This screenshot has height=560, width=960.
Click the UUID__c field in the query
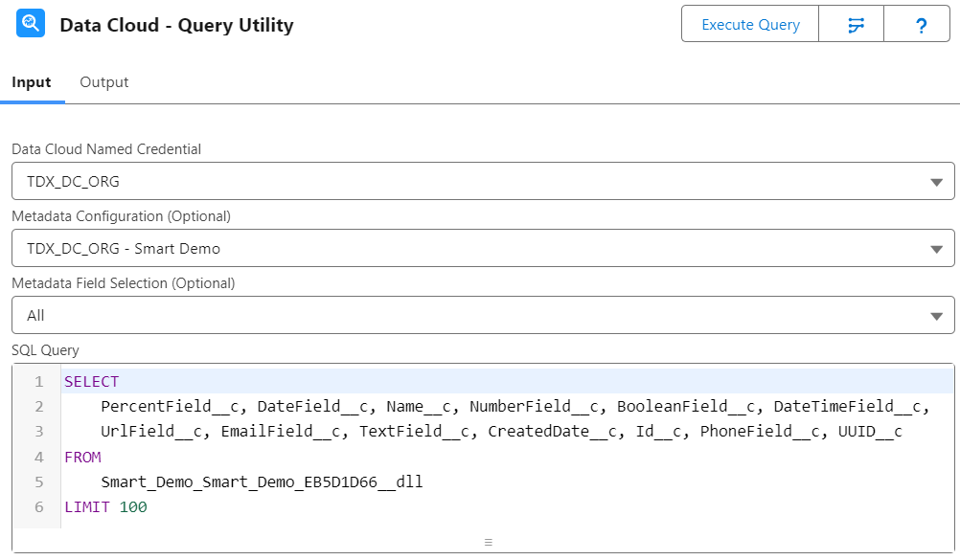point(870,432)
